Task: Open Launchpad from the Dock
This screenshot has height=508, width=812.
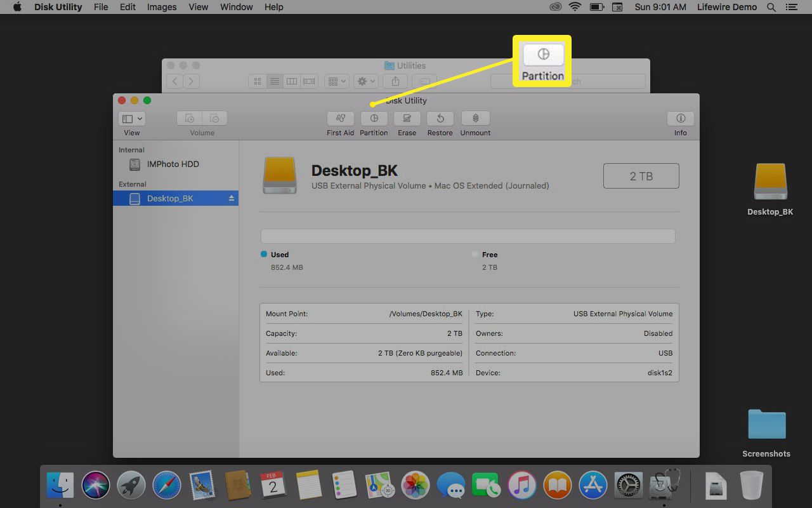Action: click(131, 486)
